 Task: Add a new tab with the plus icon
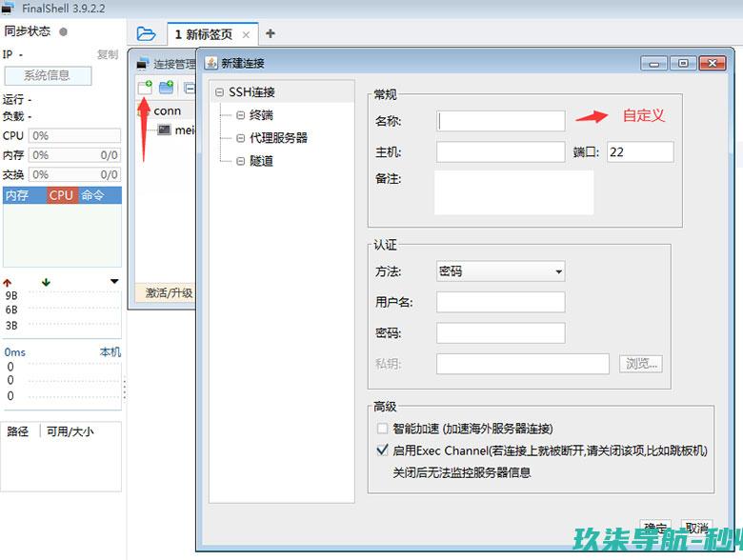271,33
